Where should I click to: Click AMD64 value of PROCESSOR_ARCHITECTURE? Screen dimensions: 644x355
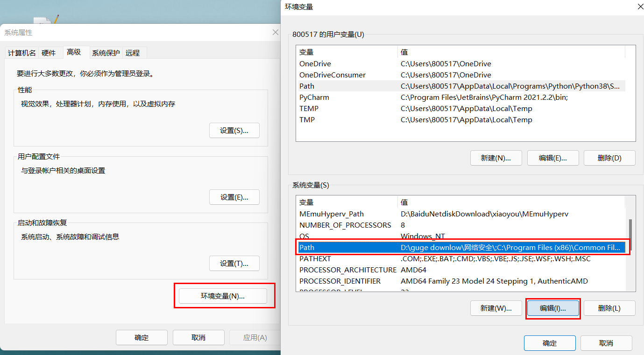click(413, 270)
